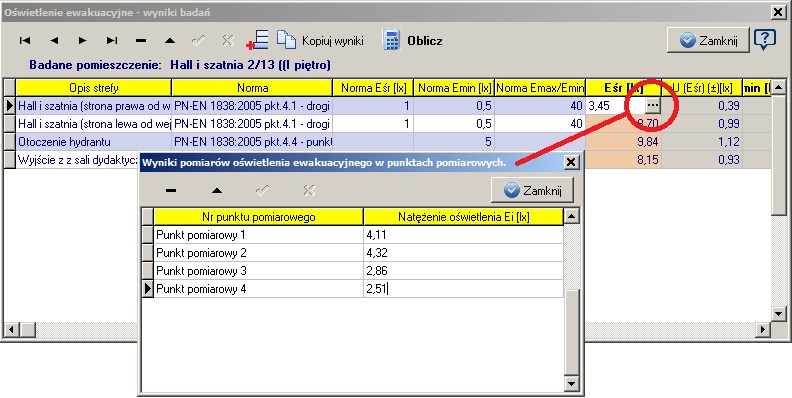Jump to last record in main toolbar
792x398 pixels.
(x=112, y=40)
